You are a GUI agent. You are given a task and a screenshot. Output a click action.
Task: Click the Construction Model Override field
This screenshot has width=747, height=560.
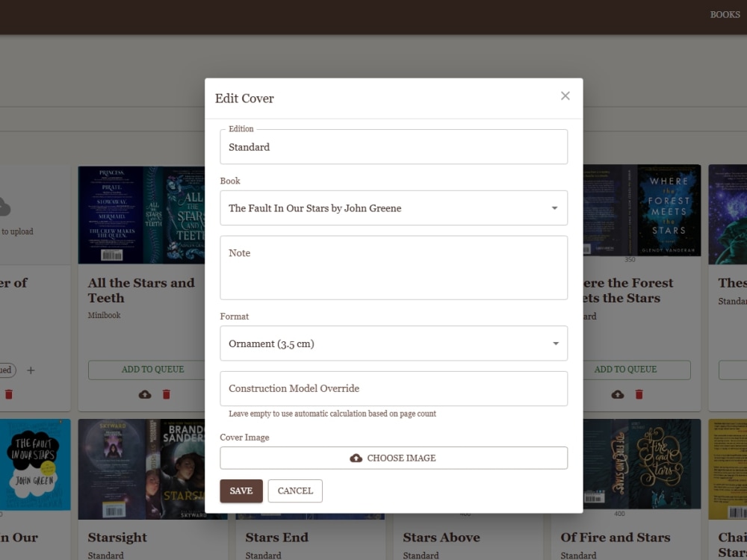click(x=394, y=388)
